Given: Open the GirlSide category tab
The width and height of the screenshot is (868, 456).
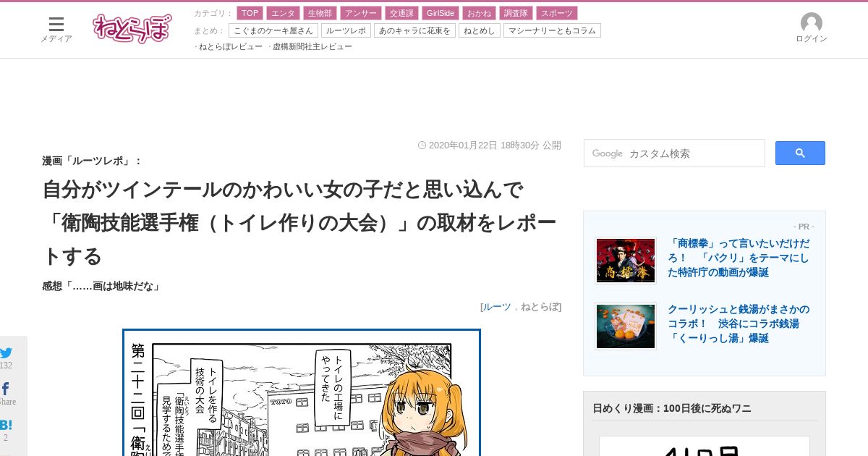Looking at the screenshot, I should pyautogui.click(x=440, y=13).
